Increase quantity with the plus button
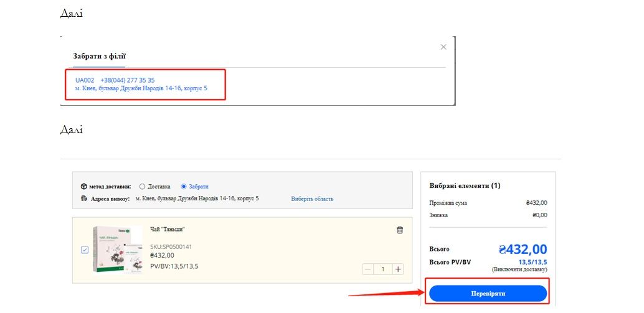644x313 pixels. [x=398, y=269]
